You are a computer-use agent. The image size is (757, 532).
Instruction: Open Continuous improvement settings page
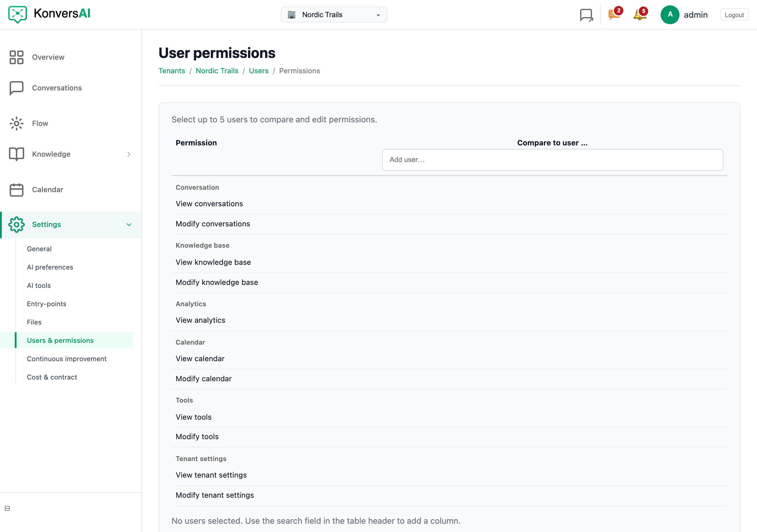point(67,359)
